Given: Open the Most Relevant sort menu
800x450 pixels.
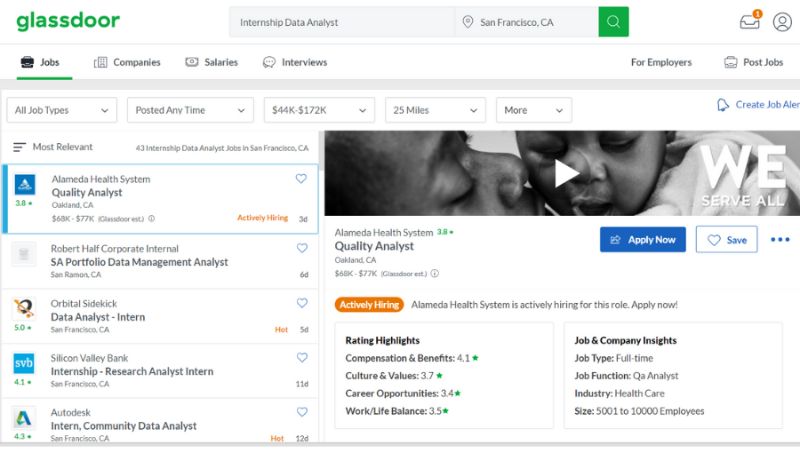Looking at the screenshot, I should 53,147.
